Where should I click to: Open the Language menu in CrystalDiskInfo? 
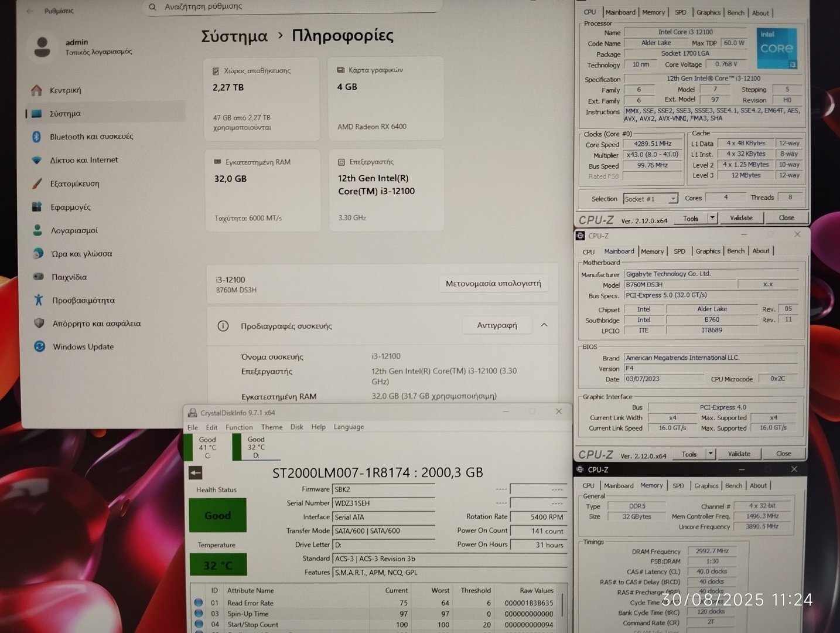point(349,427)
